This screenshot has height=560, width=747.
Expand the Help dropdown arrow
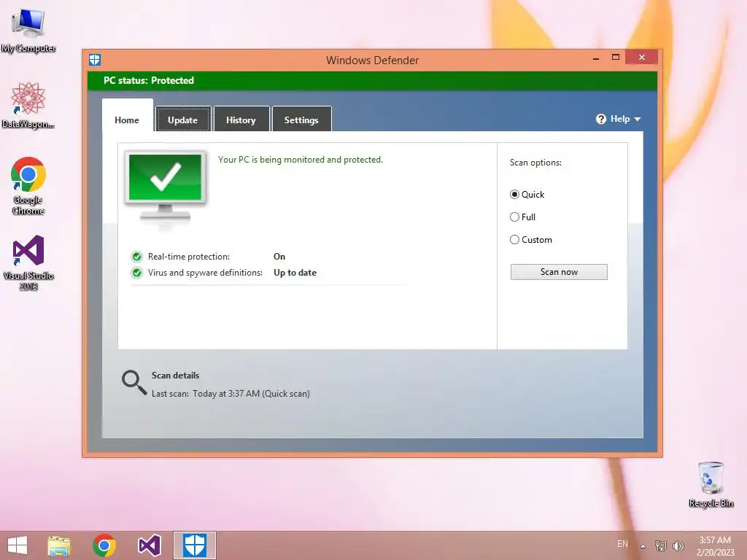(x=638, y=119)
